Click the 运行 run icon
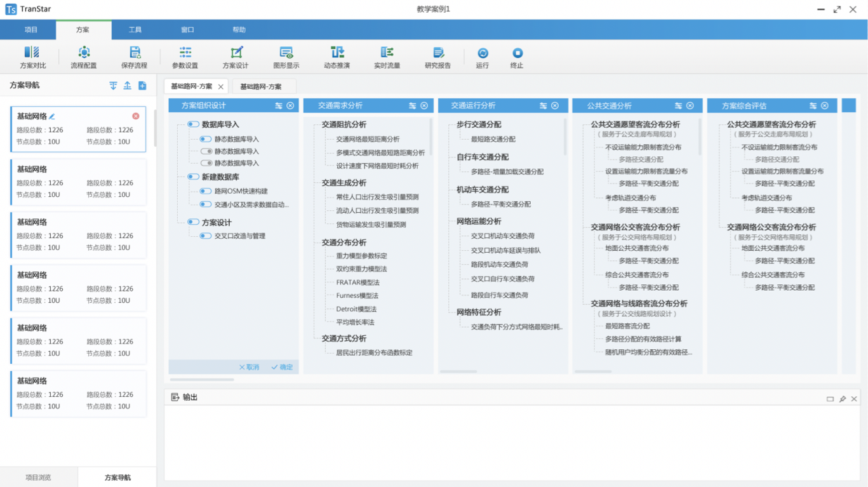The image size is (868, 487). pos(482,57)
